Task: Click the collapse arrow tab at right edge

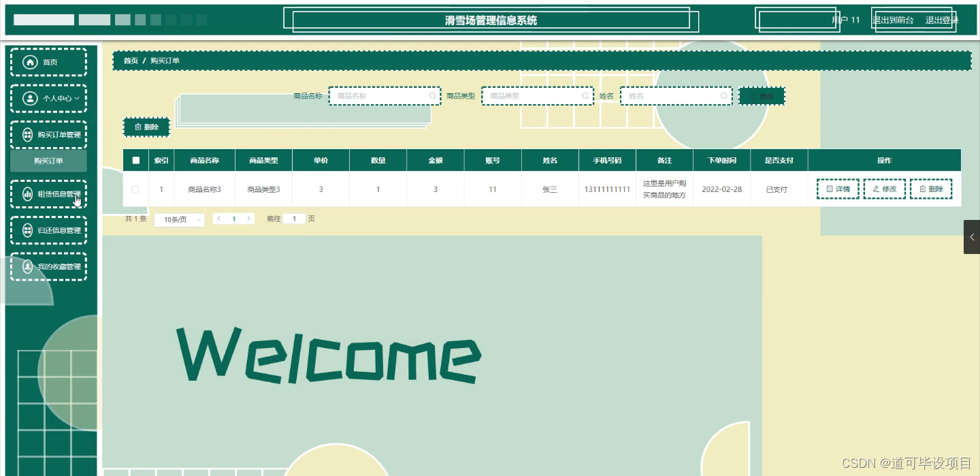Action: coord(972,237)
